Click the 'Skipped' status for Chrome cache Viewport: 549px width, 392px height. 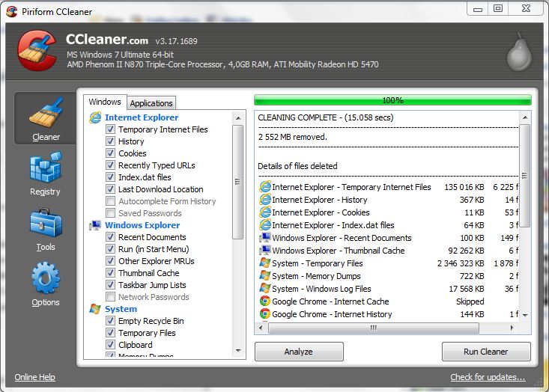pos(470,301)
